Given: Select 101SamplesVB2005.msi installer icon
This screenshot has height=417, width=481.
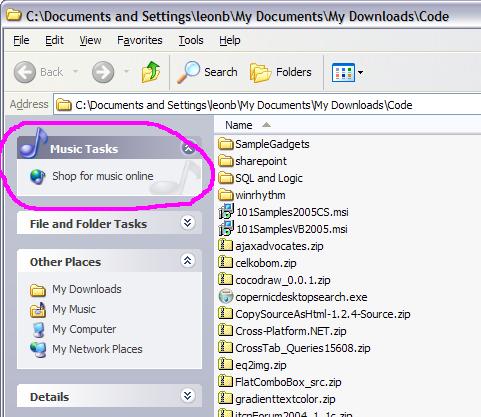Looking at the screenshot, I should (x=226, y=229).
